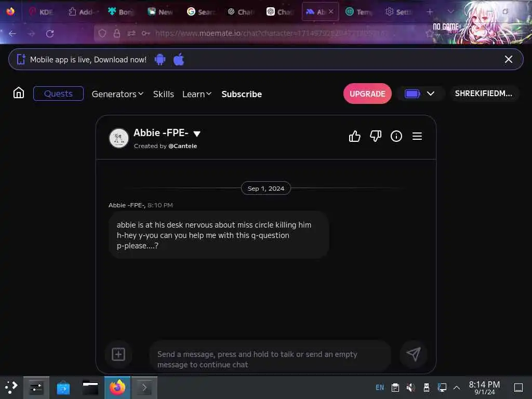Click the EN keyboard layout indicator

tap(380, 388)
